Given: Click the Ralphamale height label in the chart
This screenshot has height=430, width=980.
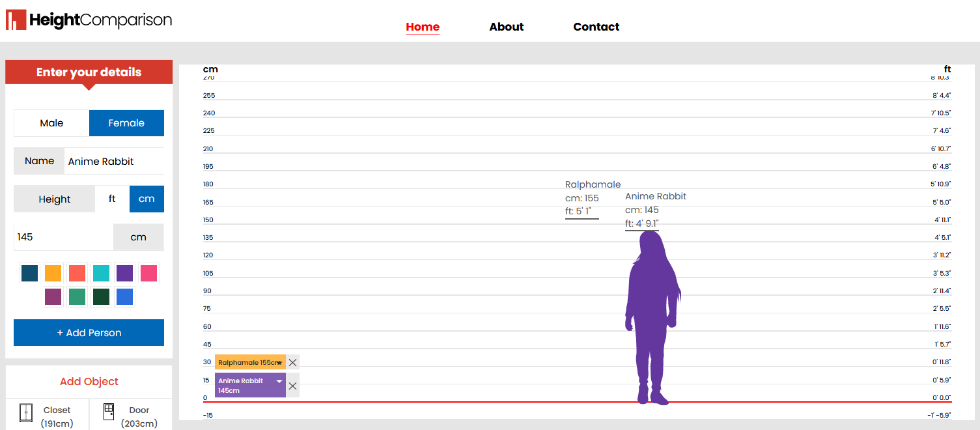Looking at the screenshot, I should tap(593, 198).
